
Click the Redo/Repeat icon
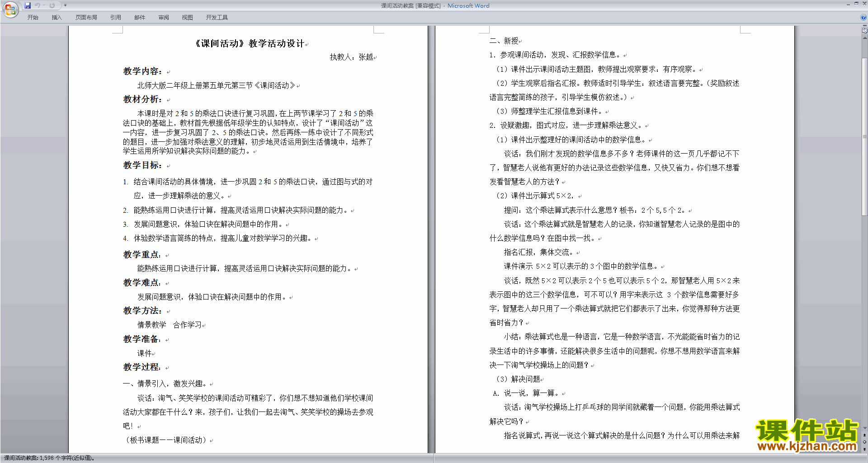52,5
